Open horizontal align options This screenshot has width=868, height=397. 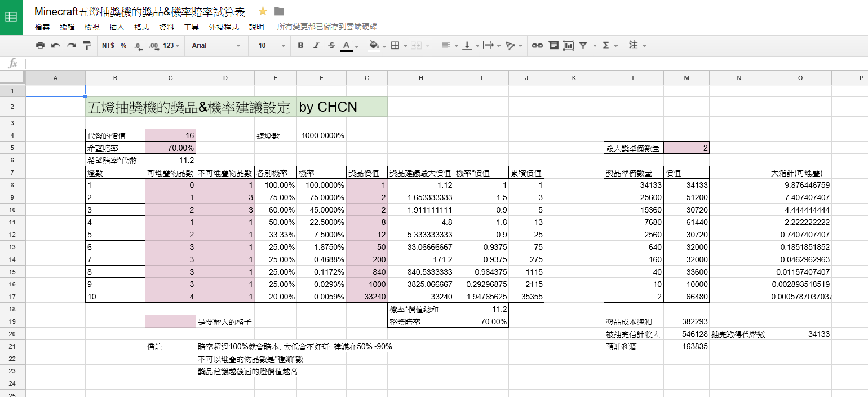449,46
